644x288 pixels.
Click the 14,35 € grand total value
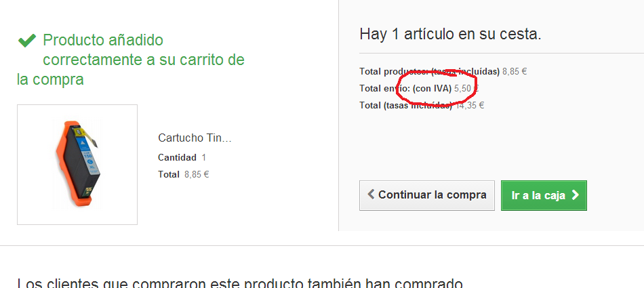click(x=470, y=105)
